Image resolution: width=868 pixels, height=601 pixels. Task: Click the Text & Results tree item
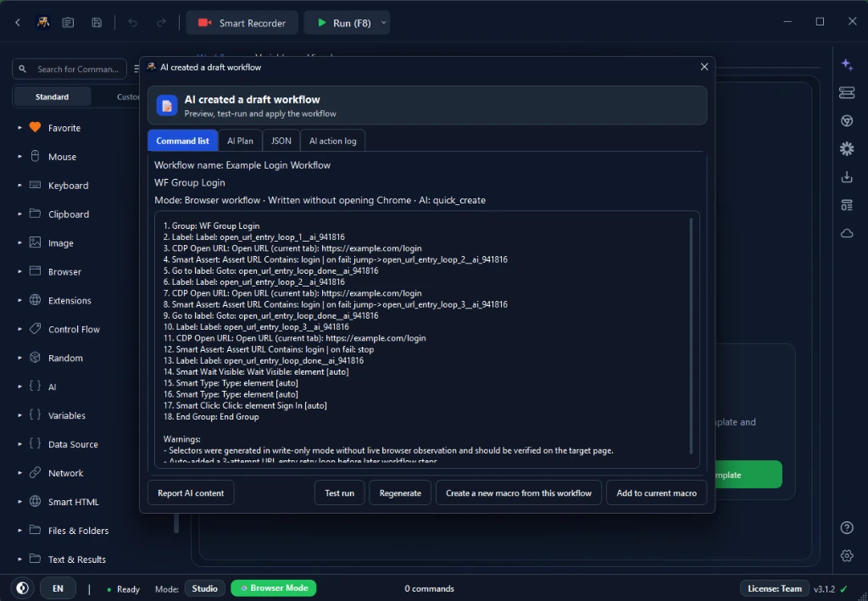click(x=76, y=559)
